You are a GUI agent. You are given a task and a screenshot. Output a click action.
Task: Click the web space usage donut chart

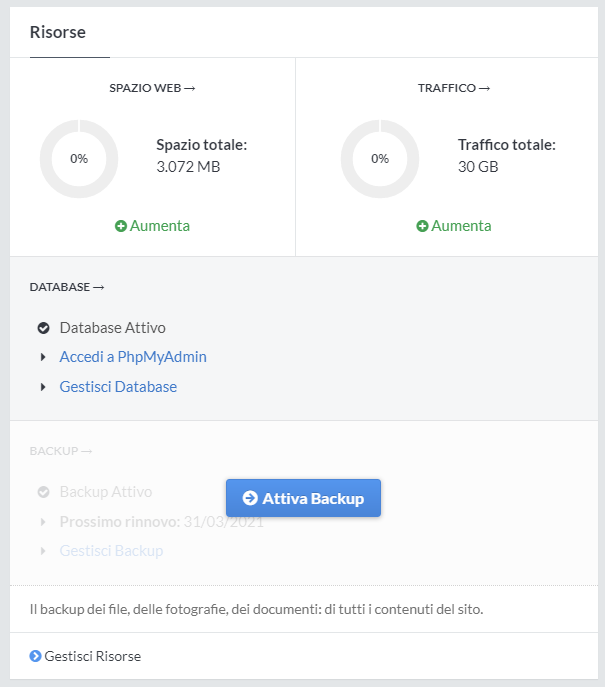coord(79,159)
